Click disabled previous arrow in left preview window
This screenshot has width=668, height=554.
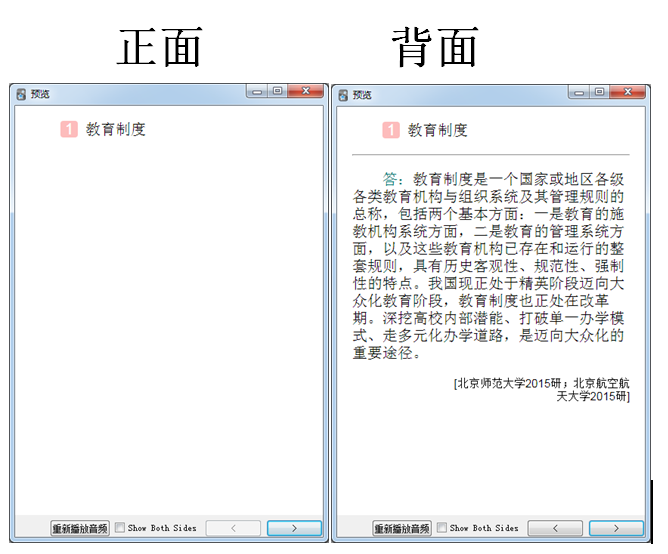click(x=233, y=528)
